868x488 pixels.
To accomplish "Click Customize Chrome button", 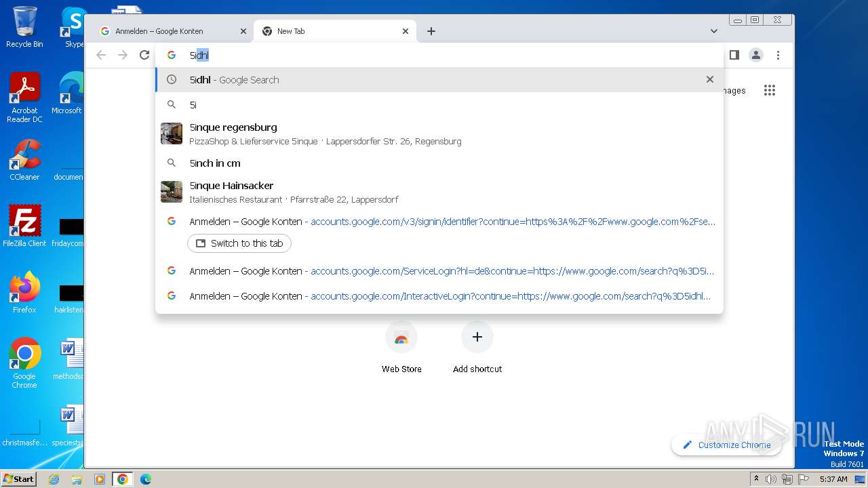I will pyautogui.click(x=726, y=445).
